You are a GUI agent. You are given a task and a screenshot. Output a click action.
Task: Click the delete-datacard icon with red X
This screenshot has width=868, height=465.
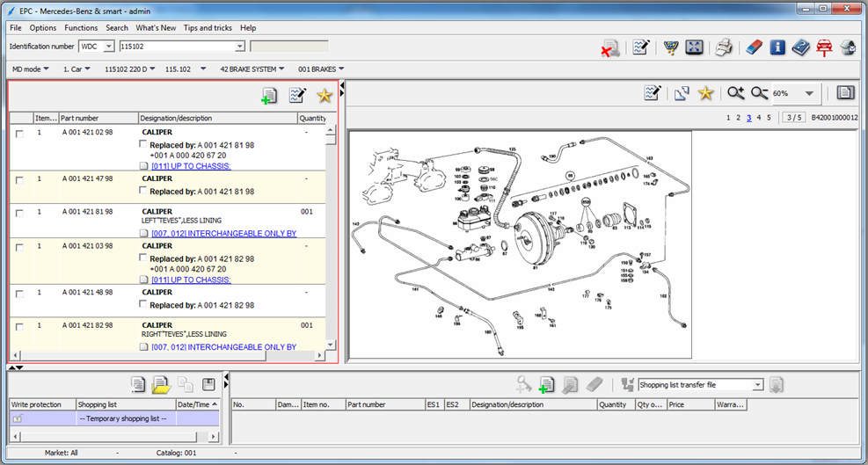pyautogui.click(x=610, y=47)
